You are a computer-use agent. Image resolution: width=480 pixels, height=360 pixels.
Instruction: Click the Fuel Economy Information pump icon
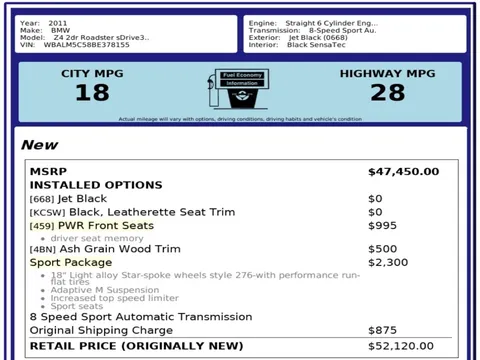239,89
